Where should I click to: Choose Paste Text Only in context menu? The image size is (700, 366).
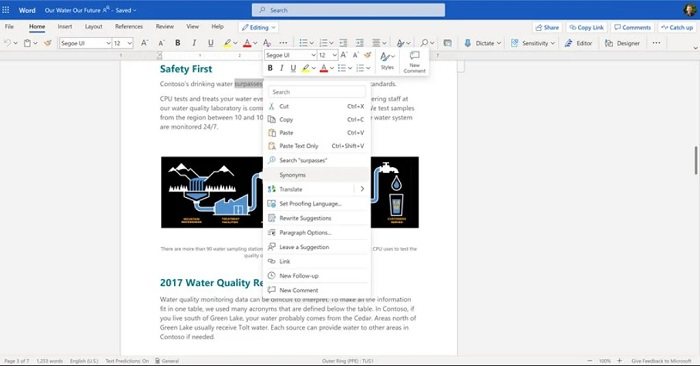click(317, 146)
